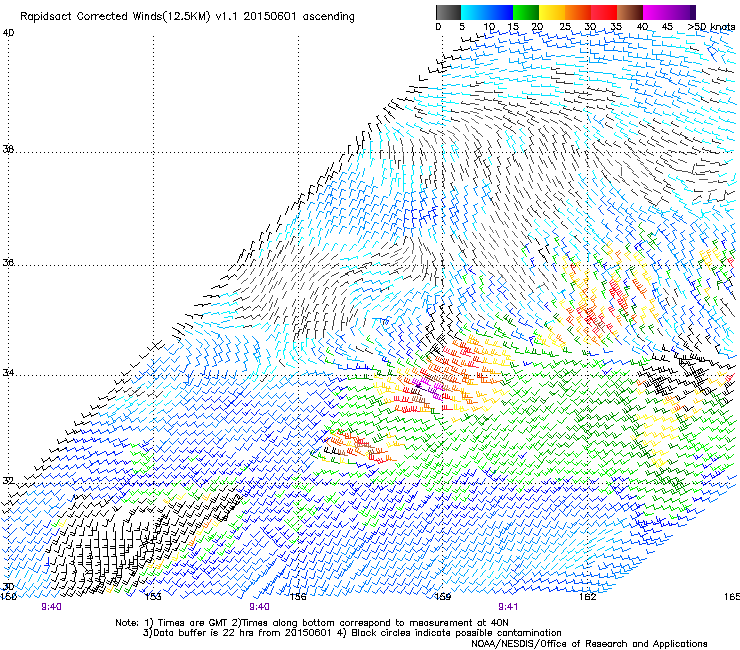Viewport: 740px width, 650px height.
Task: Click the legend value '25'
Action: [x=565, y=27]
